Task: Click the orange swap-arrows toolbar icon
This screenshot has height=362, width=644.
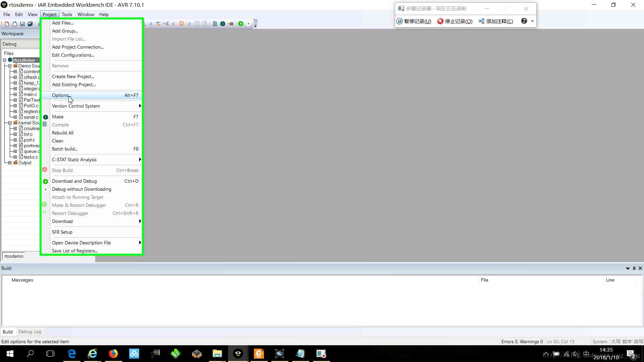Action: (x=158, y=24)
